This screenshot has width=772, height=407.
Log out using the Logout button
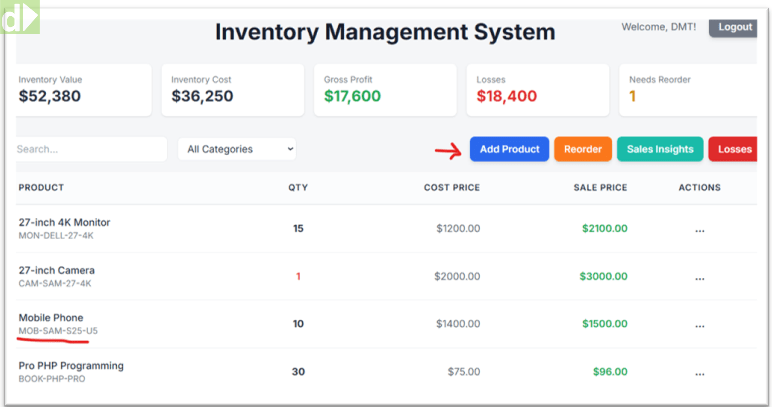coord(734,27)
